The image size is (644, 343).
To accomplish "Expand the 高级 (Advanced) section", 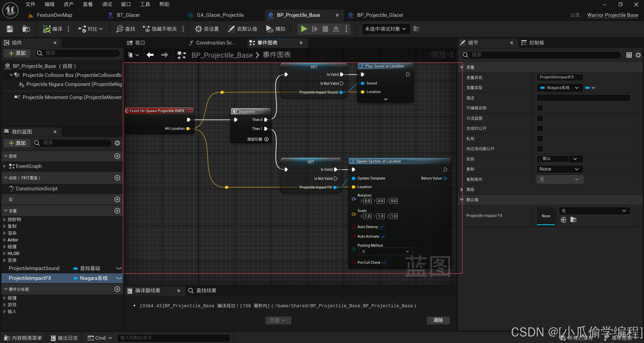I will click(x=462, y=190).
